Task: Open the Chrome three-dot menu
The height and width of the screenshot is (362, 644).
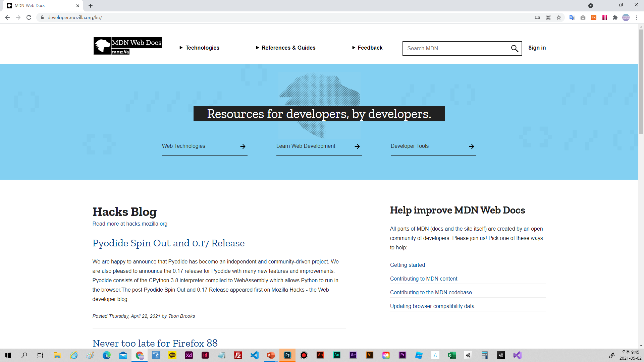Action: pyautogui.click(x=637, y=17)
